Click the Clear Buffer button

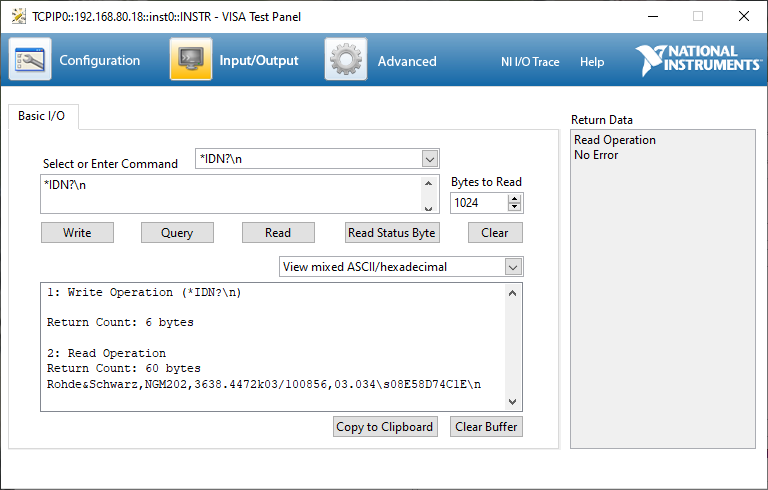pos(486,427)
